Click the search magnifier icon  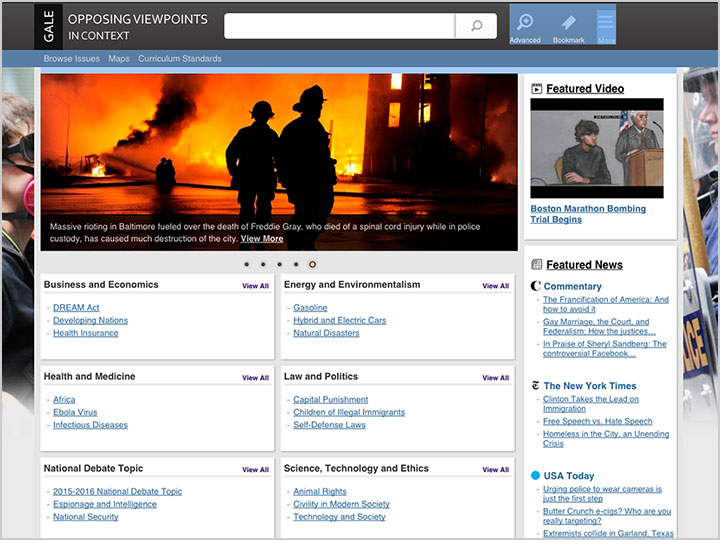pyautogui.click(x=477, y=26)
